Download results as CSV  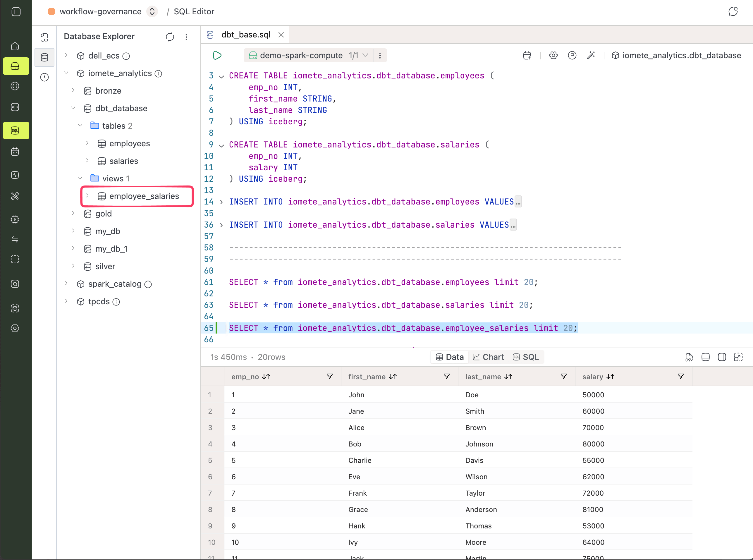[x=689, y=357]
